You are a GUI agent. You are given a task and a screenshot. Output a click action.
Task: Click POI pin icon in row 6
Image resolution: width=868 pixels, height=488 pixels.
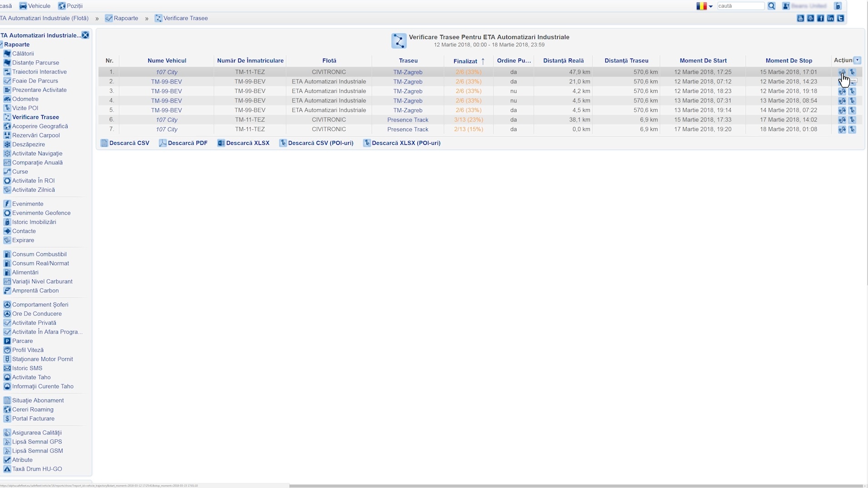[852, 120]
